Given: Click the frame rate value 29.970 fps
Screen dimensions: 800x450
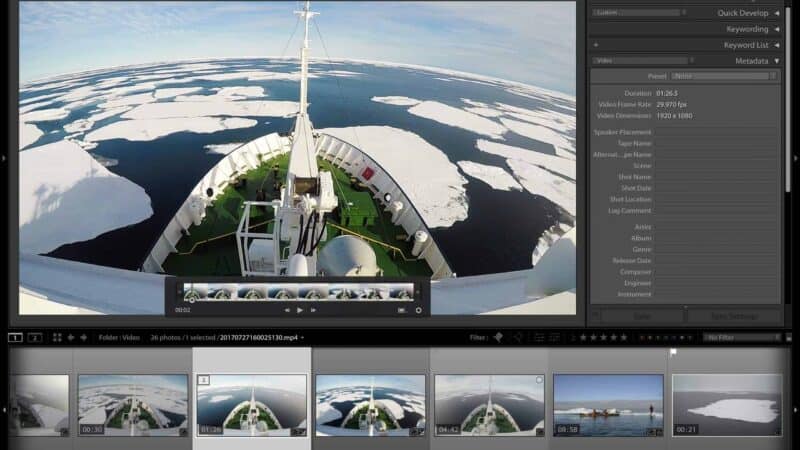Looking at the screenshot, I should pos(671,105).
